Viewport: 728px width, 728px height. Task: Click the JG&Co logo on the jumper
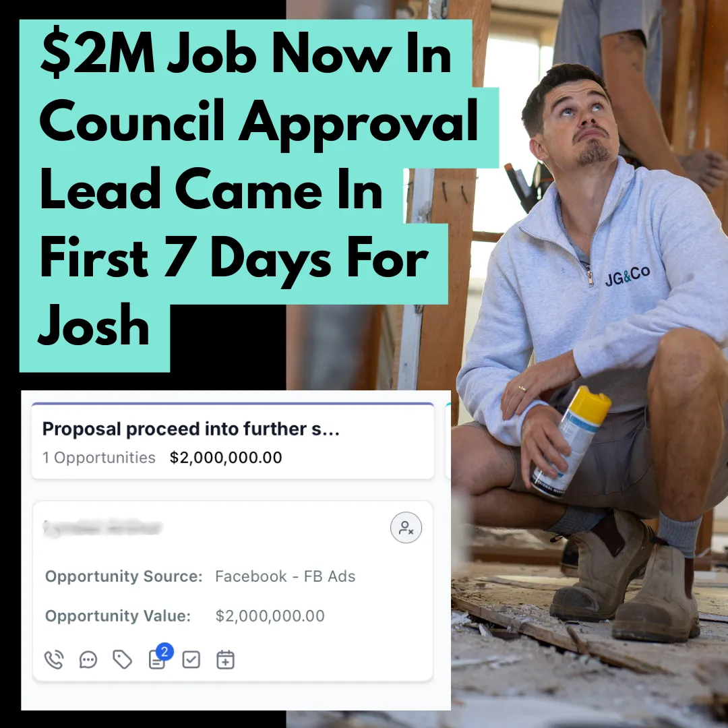pyautogui.click(x=628, y=276)
